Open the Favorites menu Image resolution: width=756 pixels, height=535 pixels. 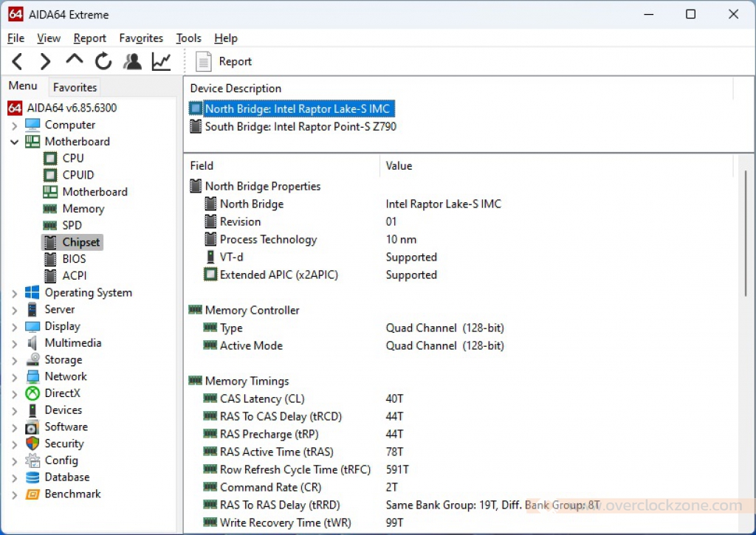141,38
